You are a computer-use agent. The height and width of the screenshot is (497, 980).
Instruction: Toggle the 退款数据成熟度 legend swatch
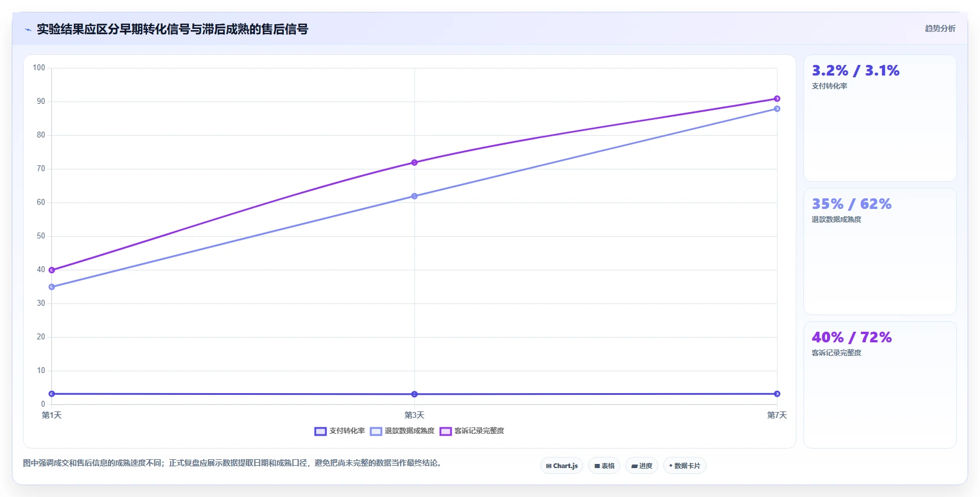376,431
